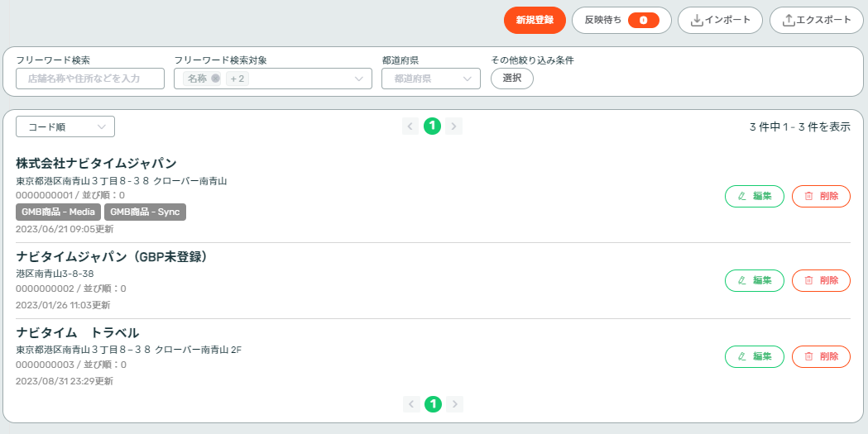
Task: Click the 株式会社ナビタイムジャパン store title
Action: (96, 163)
